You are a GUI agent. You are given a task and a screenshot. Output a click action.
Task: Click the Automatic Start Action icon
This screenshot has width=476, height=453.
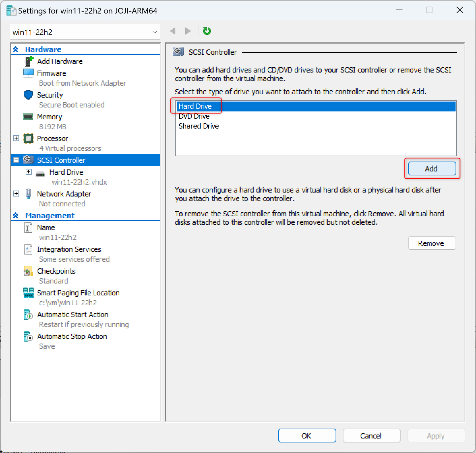(x=28, y=315)
